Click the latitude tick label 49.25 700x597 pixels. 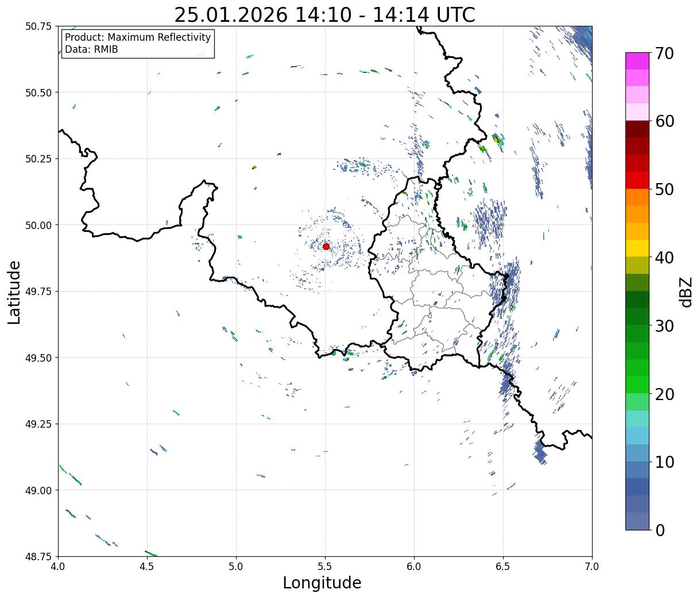point(38,424)
